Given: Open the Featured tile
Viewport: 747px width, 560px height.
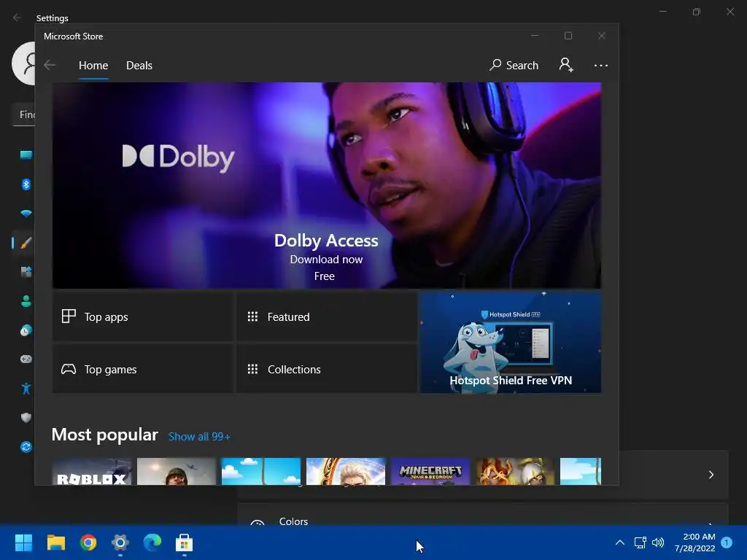Looking at the screenshot, I should tap(326, 316).
